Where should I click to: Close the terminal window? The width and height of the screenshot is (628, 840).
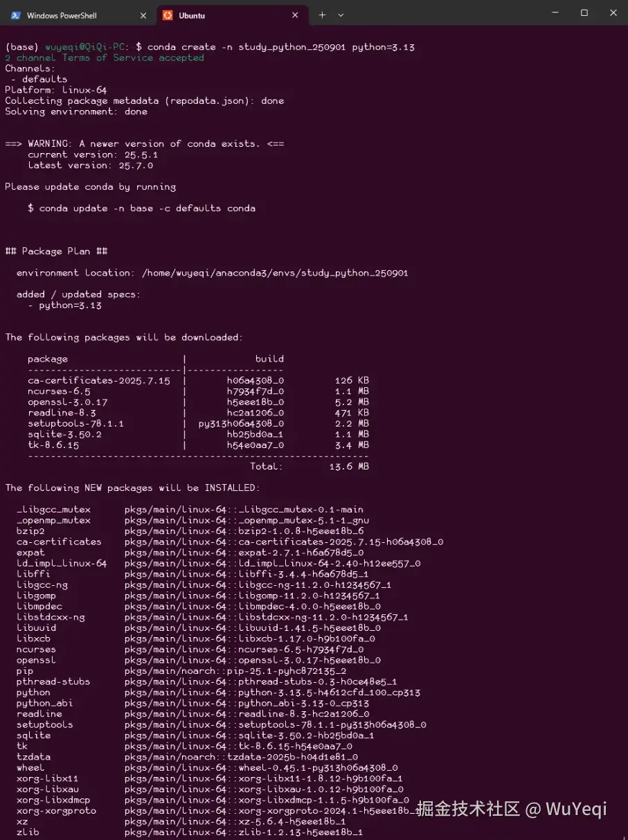coord(613,12)
